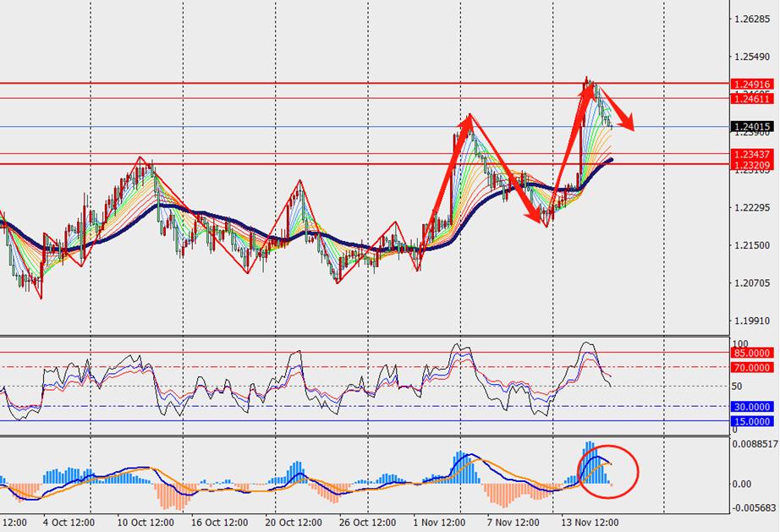
Task: Click the MACD scale value 0.00
Action: tap(742, 484)
